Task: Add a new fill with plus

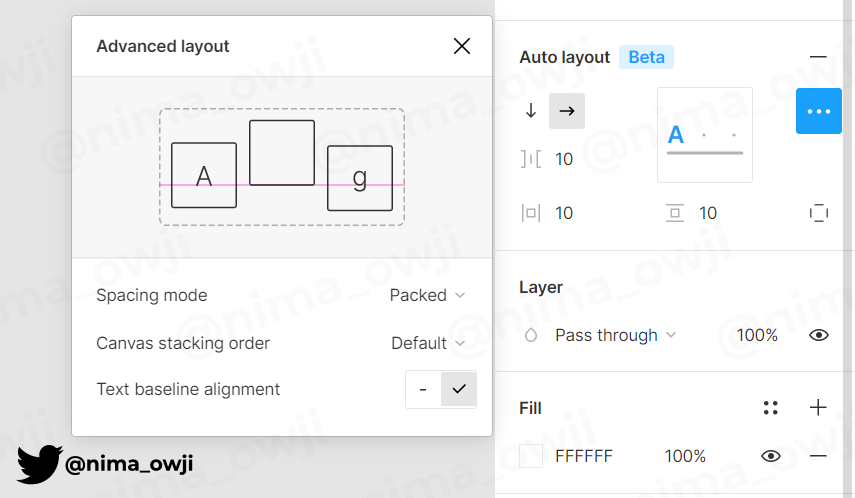Action: point(818,407)
